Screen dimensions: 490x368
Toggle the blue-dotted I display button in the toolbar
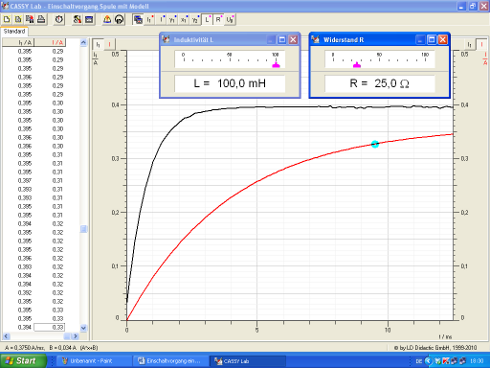(161, 20)
